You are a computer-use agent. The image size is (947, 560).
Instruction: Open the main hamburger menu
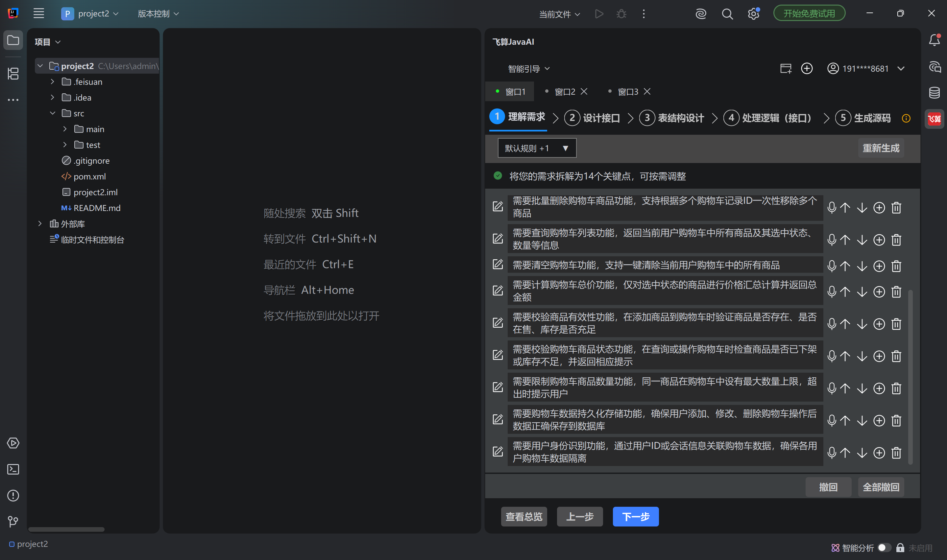tap(38, 13)
